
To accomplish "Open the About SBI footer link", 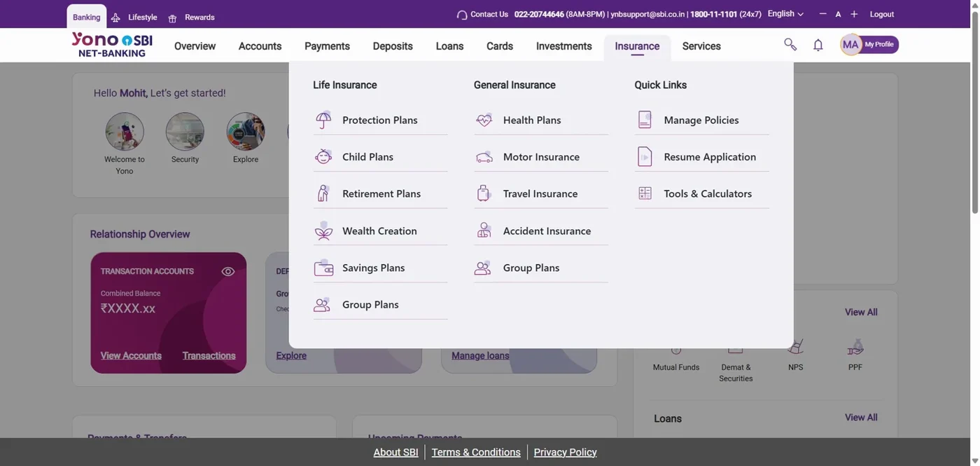I will point(395,453).
